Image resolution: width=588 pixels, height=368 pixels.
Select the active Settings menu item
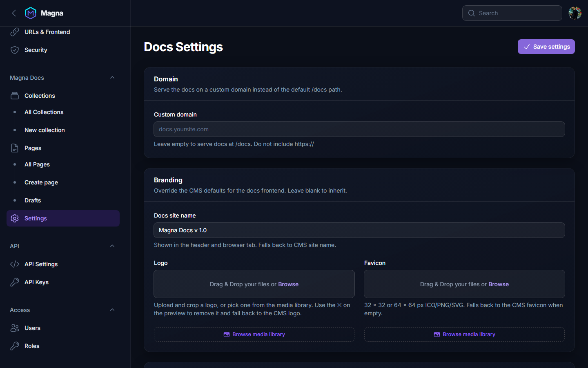(x=63, y=218)
